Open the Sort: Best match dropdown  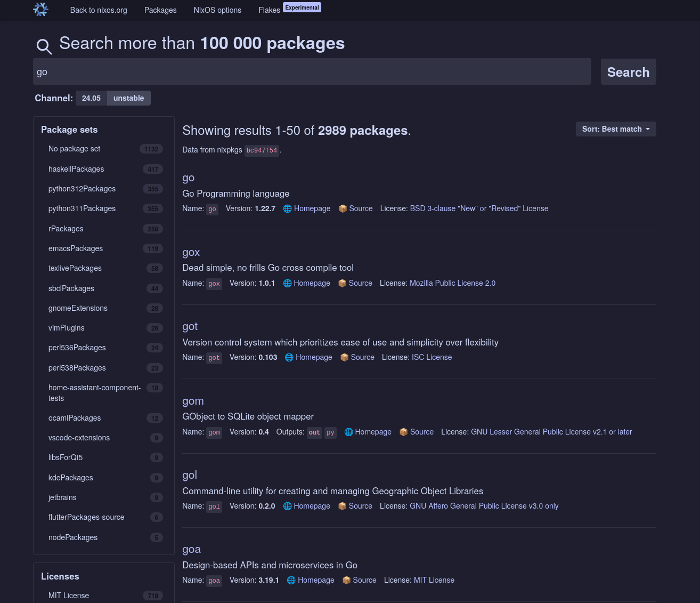coord(615,129)
